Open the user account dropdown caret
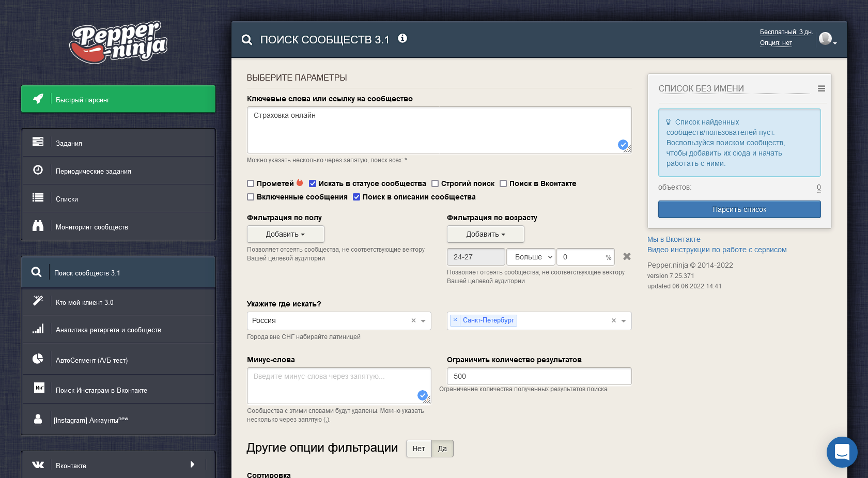 point(835,43)
